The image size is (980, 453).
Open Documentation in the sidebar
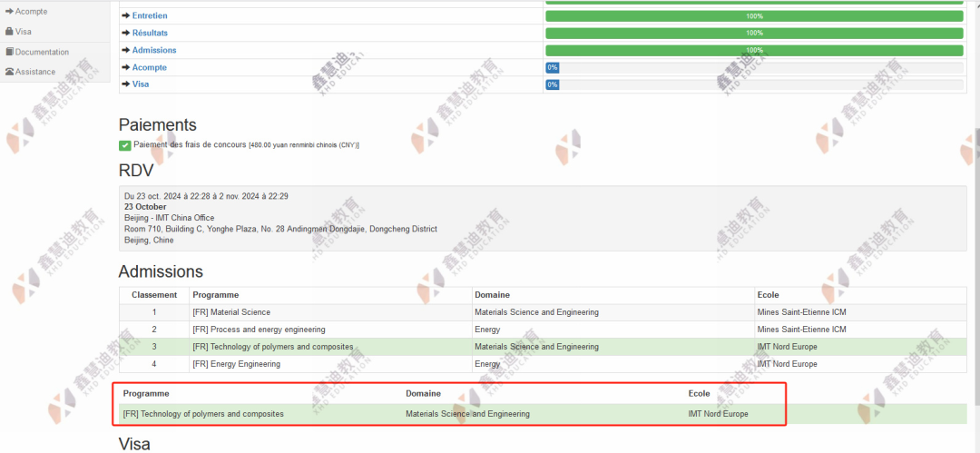tap(42, 52)
